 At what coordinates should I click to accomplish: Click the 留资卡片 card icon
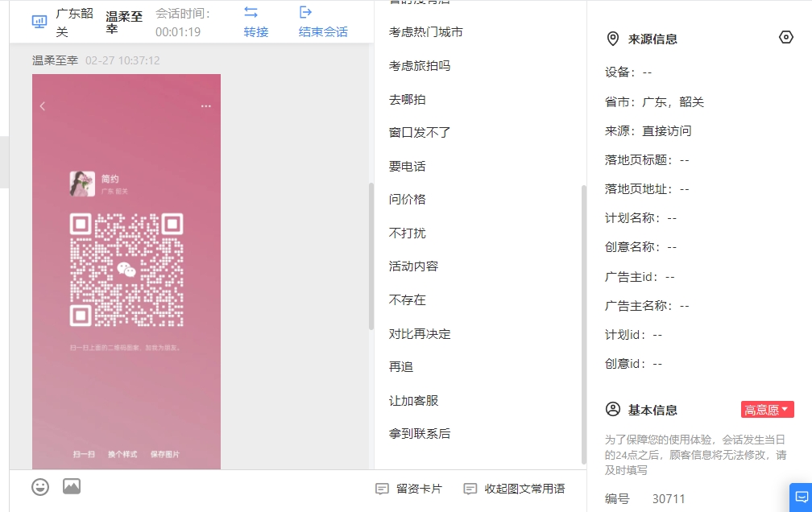click(x=382, y=489)
